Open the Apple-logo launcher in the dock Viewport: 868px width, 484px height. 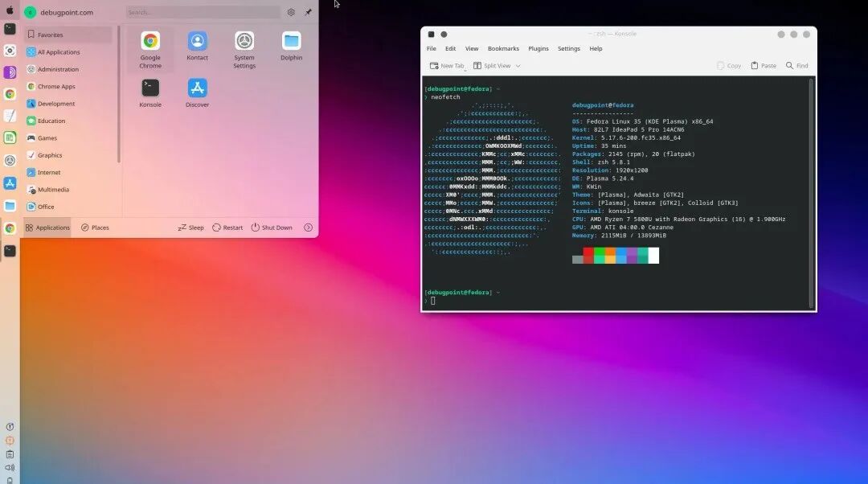(x=10, y=10)
